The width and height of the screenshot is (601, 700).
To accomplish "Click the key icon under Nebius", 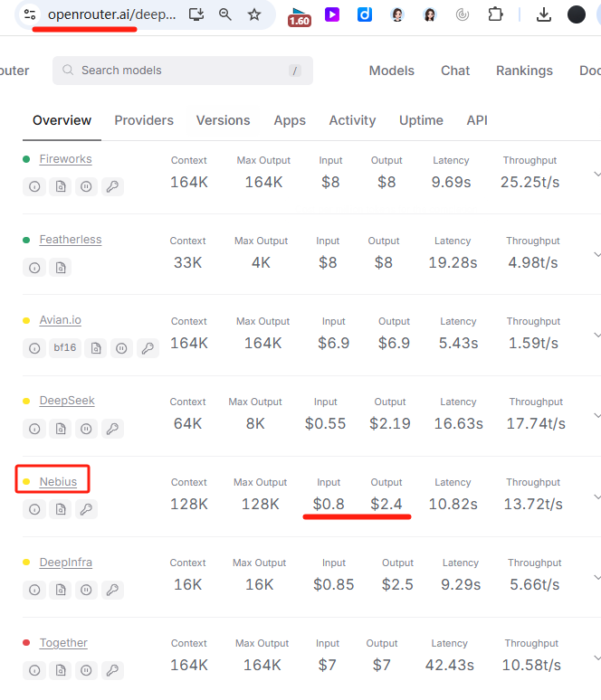I will 86,509.
